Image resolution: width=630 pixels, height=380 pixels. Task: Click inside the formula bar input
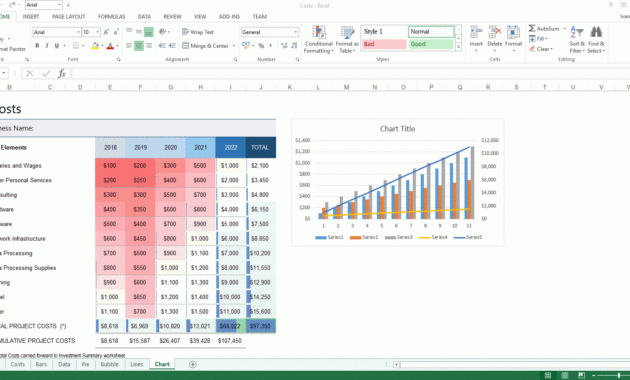point(350,74)
